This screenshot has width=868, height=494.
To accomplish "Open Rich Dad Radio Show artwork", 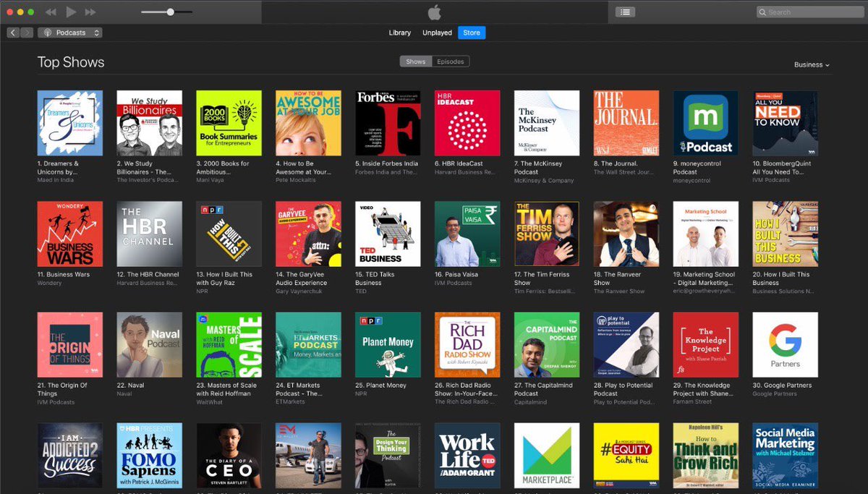I will click(x=467, y=345).
